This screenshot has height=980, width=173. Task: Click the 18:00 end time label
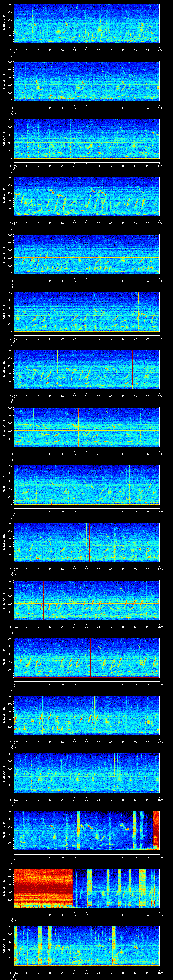[159, 973]
